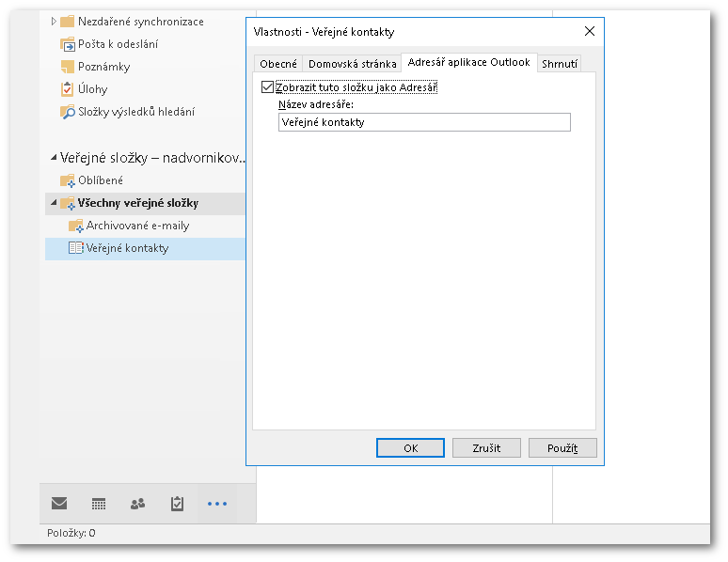
Task: Toggle Zobrazit tuto složku jako Adresář checkbox
Action: click(267, 87)
